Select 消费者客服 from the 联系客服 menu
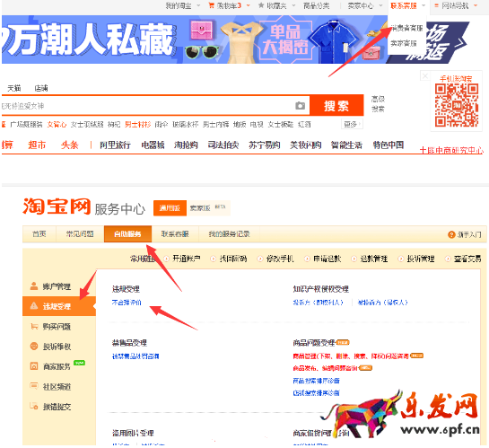The width and height of the screenshot is (489, 448). [406, 28]
